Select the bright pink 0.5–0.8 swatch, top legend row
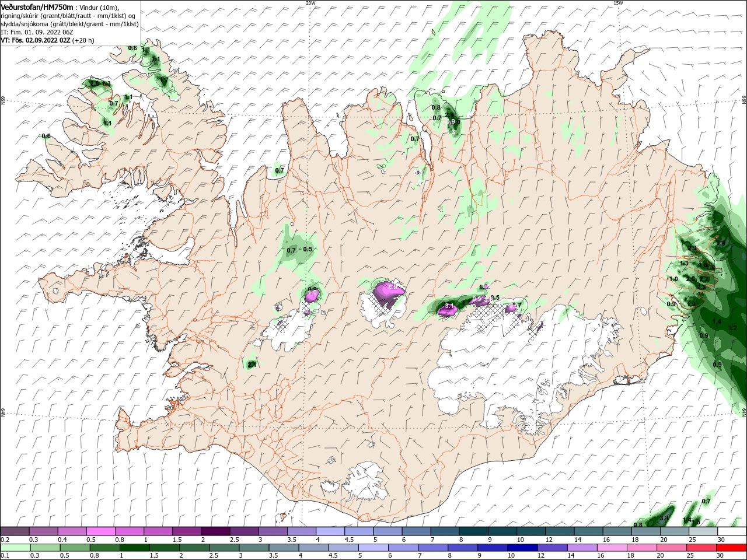This screenshot has width=747, height=560. point(100,531)
